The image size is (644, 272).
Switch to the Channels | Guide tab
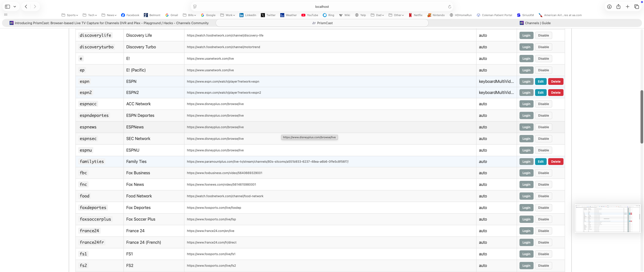[x=535, y=23]
